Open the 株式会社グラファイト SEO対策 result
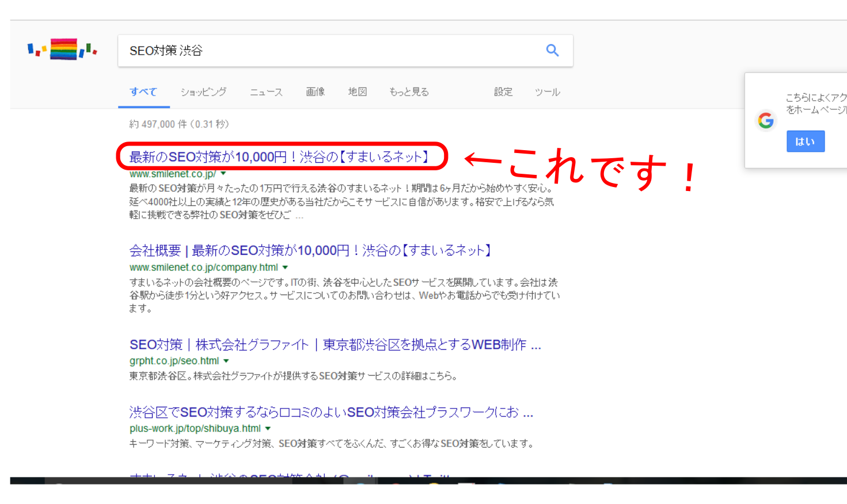Viewport: 847px width, 504px height. pyautogui.click(x=335, y=345)
